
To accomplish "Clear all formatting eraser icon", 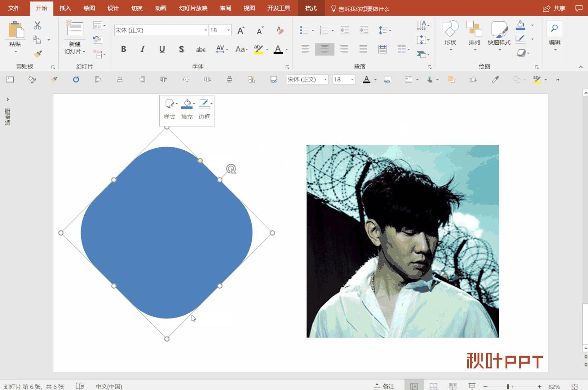I will pos(280,30).
